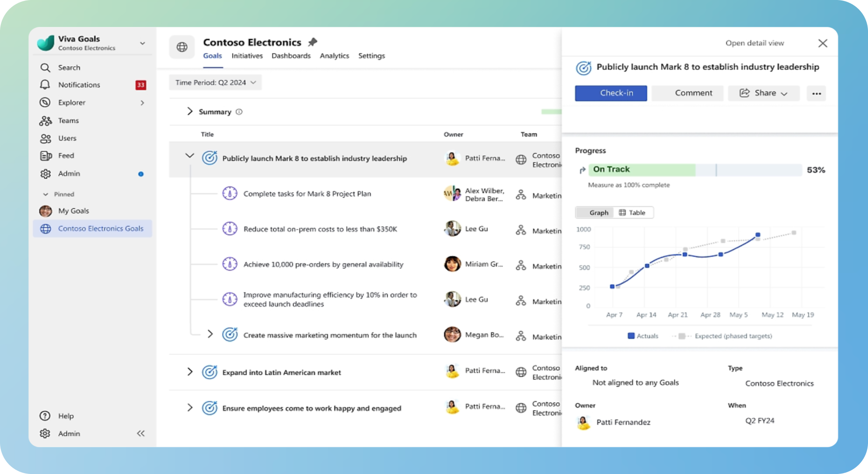The image size is (868, 474).
Task: Click the Comment button
Action: point(687,93)
